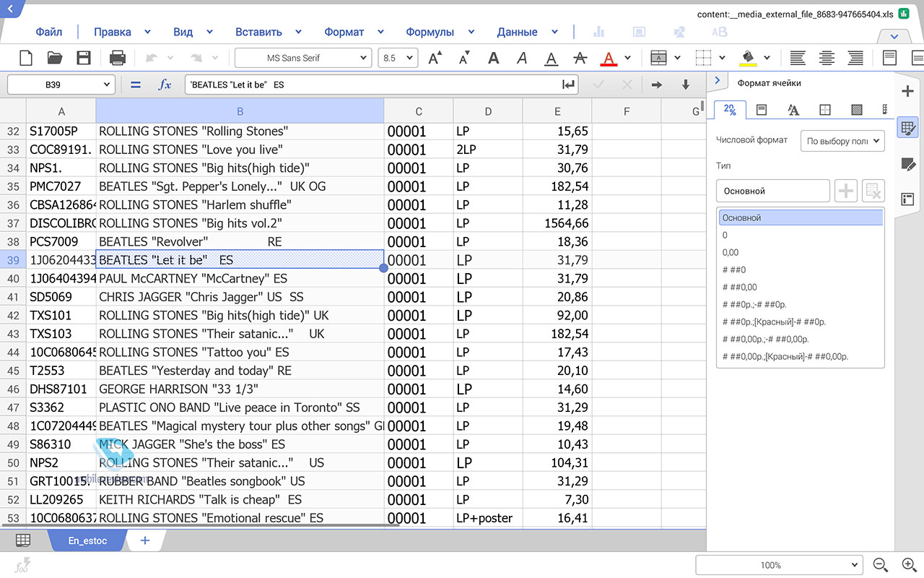The height and width of the screenshot is (578, 924).
Task: Apply yellow fill color bucket
Action: click(748, 58)
